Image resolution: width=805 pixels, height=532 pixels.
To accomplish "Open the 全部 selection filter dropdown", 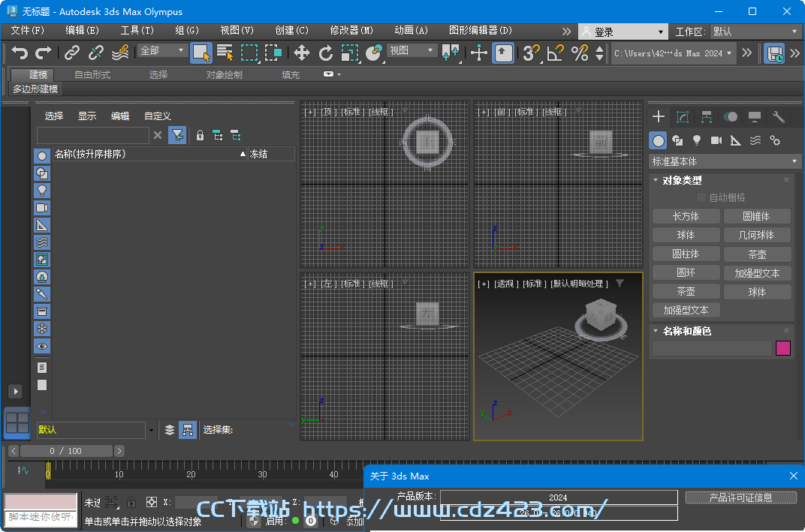I will pyautogui.click(x=161, y=51).
